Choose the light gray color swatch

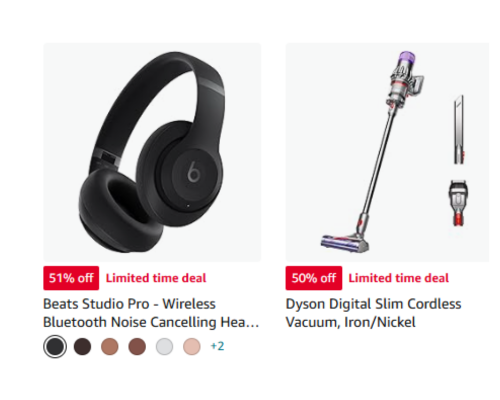click(164, 347)
